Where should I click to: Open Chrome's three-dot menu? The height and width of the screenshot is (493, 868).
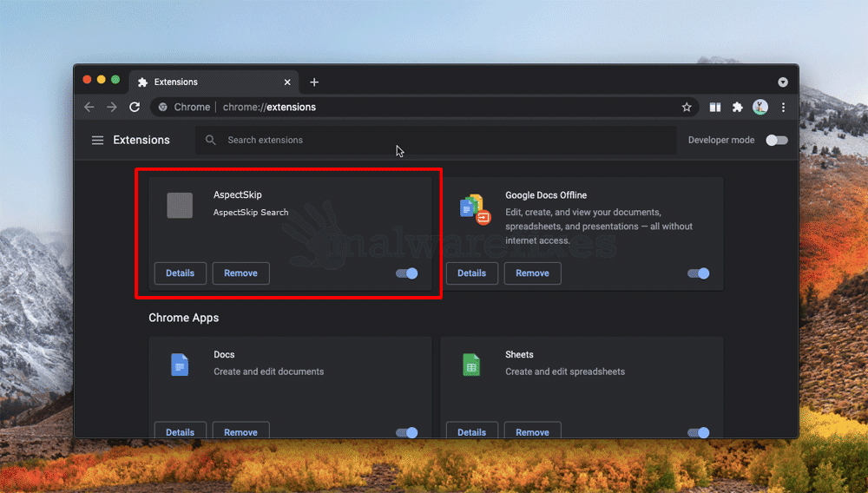783,108
